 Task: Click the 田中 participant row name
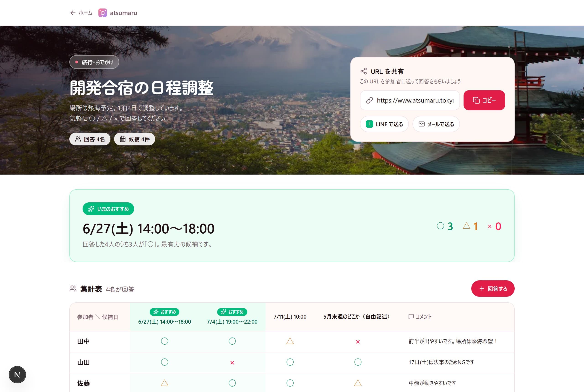(83, 341)
